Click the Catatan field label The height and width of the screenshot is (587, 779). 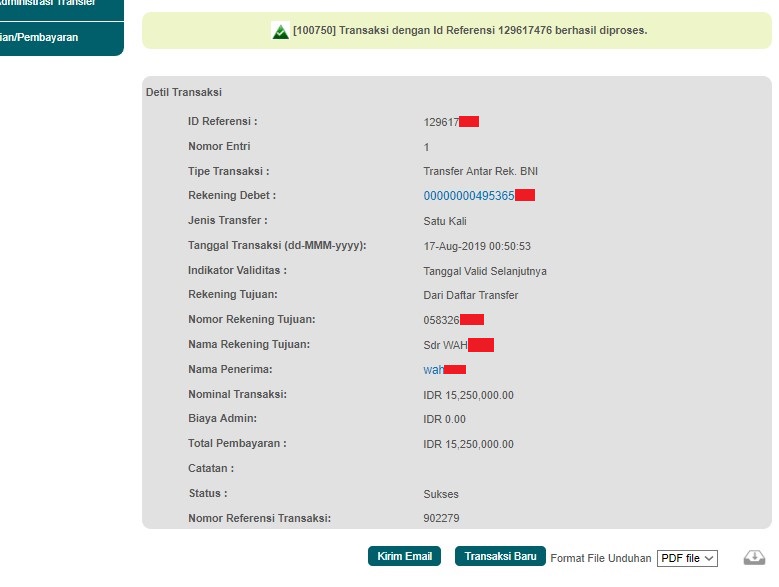tap(211, 468)
